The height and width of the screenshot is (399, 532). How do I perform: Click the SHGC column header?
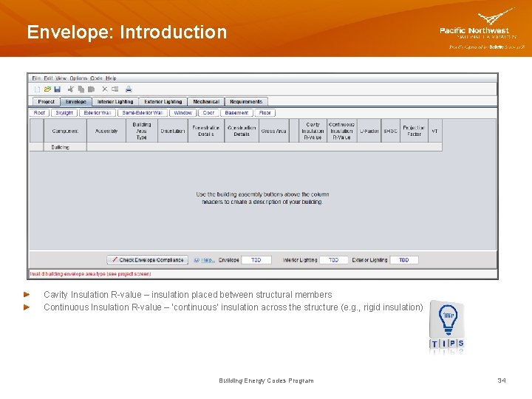coord(391,131)
